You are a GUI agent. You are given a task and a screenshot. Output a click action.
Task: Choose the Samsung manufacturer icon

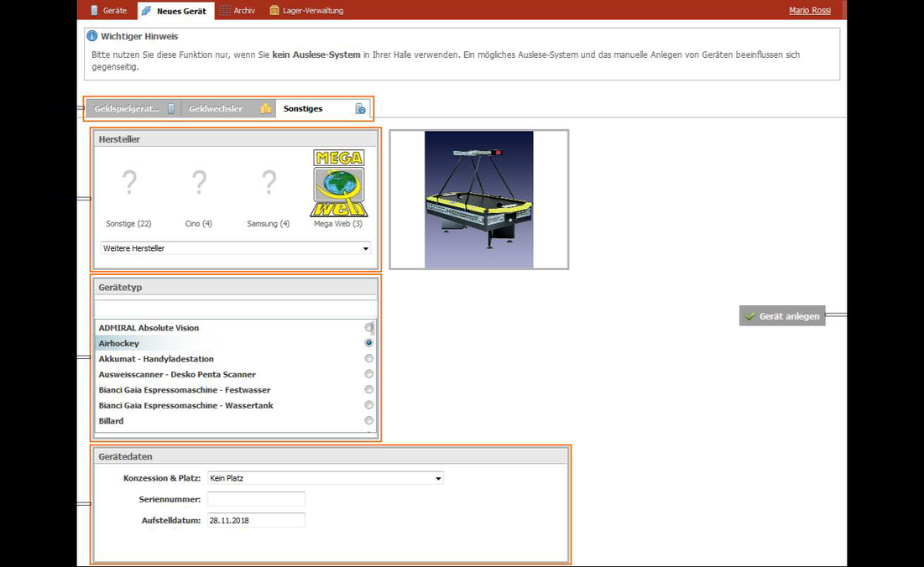(269, 183)
